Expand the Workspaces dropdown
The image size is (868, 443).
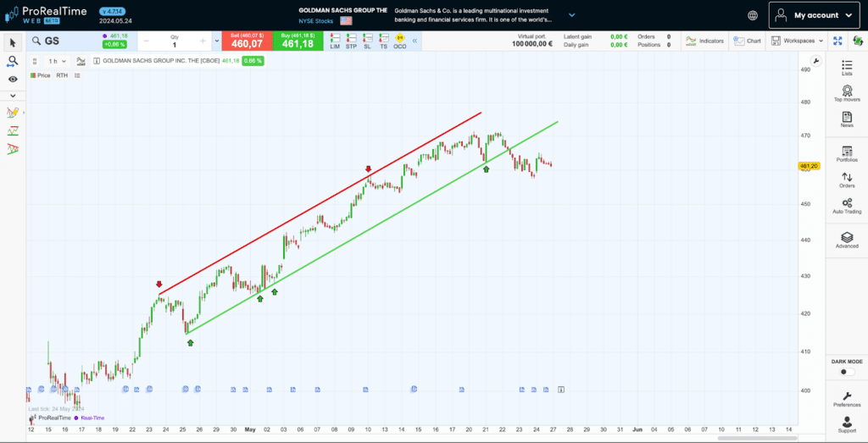(798, 41)
